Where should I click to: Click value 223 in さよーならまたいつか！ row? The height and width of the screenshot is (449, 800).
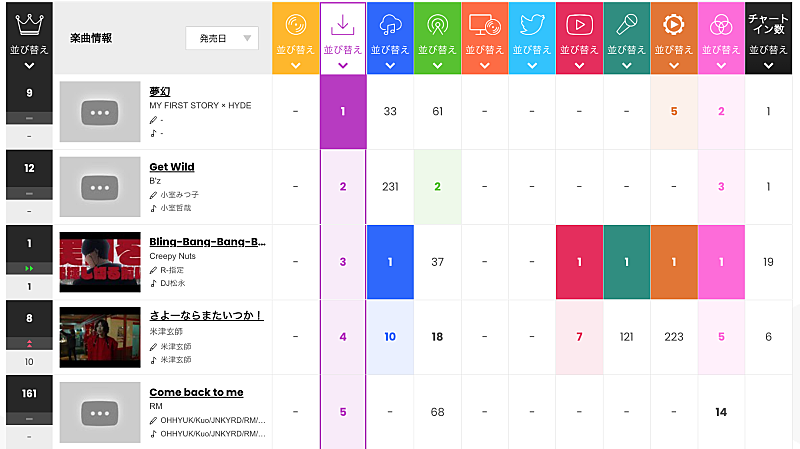tap(673, 337)
